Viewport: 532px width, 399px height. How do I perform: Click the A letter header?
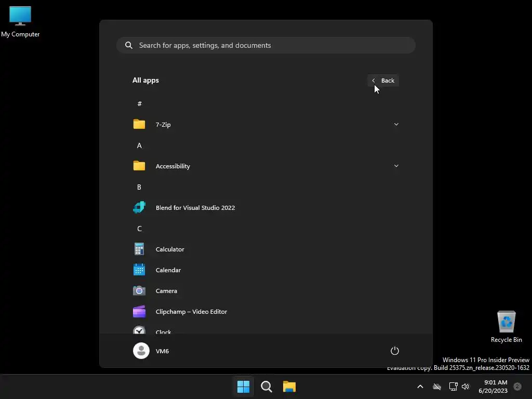139,145
